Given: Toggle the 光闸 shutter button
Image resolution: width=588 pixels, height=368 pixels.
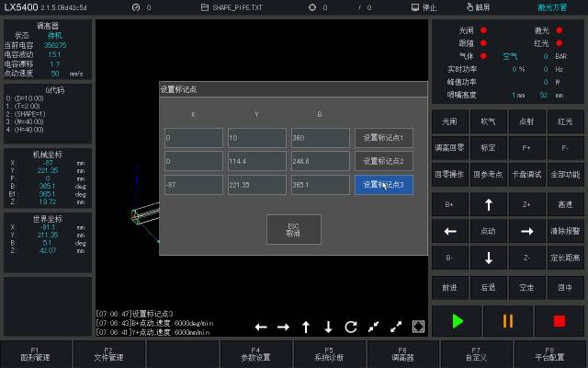Looking at the screenshot, I should [449, 121].
